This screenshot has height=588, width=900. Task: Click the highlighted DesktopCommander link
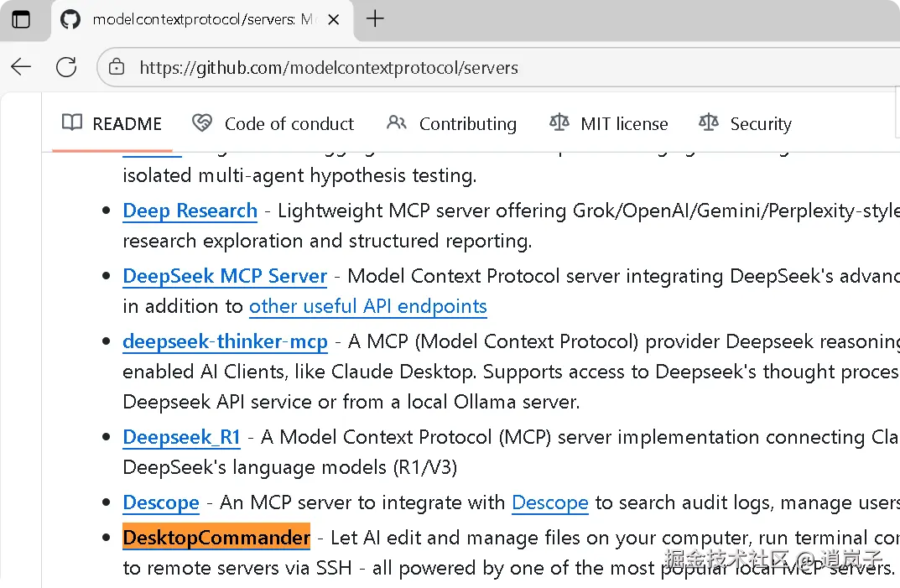coord(216,537)
